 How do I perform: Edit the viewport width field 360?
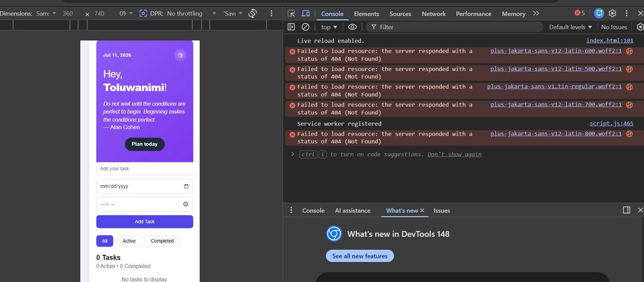(68, 13)
